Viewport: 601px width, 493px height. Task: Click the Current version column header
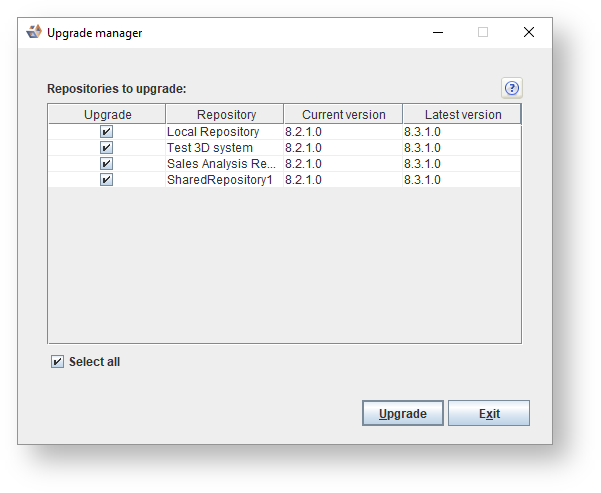tap(343, 115)
